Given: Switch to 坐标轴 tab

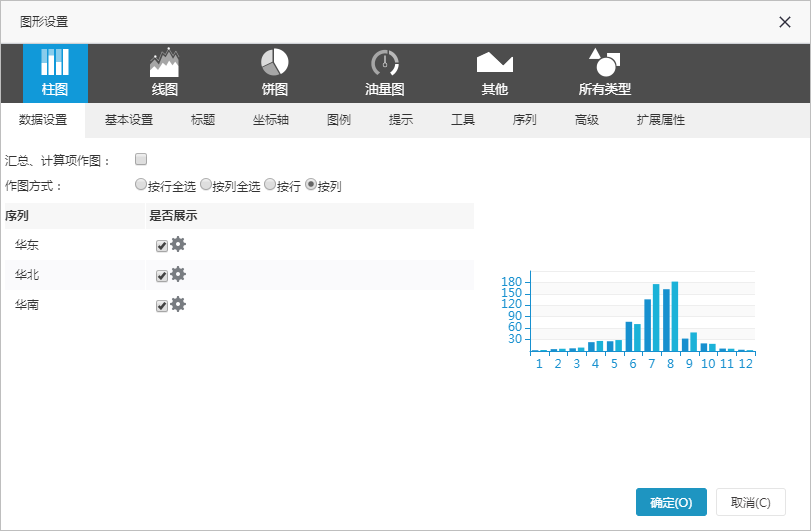Looking at the screenshot, I should coord(271,120).
